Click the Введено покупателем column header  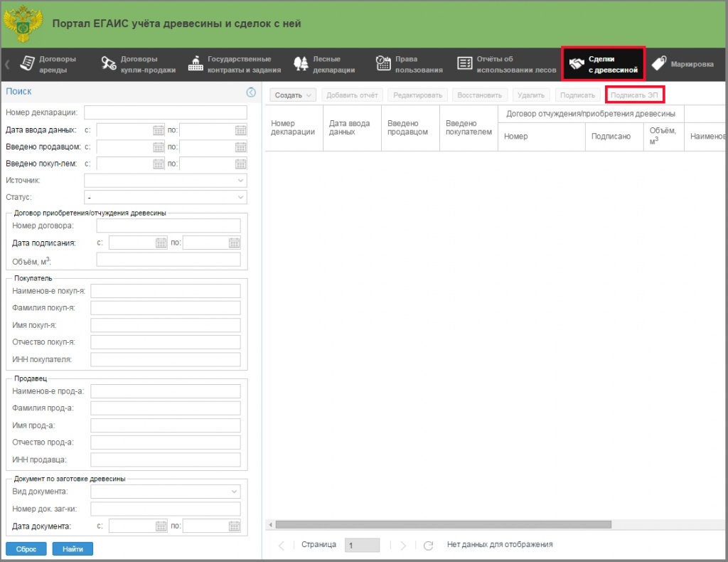click(469, 128)
